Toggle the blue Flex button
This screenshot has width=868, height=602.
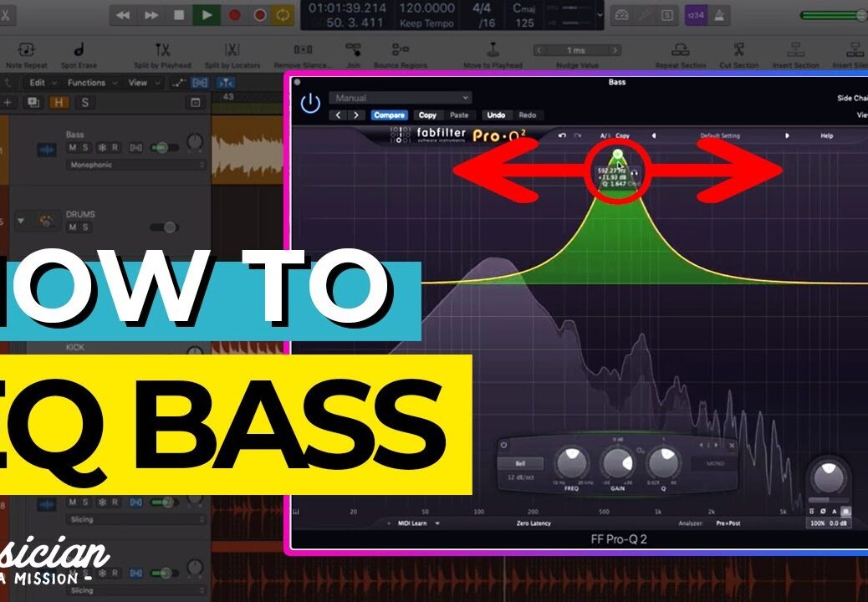(200, 83)
